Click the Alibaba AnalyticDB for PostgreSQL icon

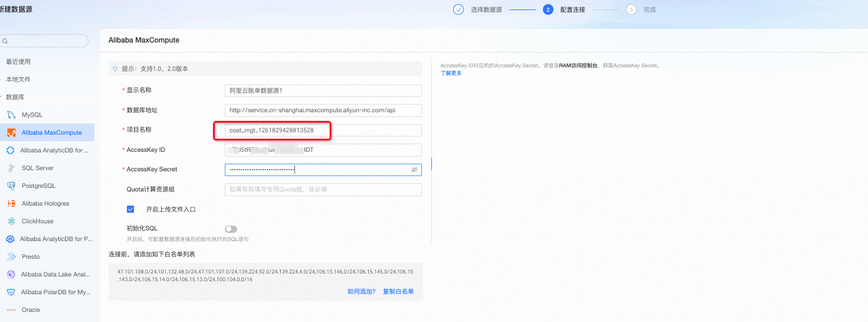pos(10,239)
